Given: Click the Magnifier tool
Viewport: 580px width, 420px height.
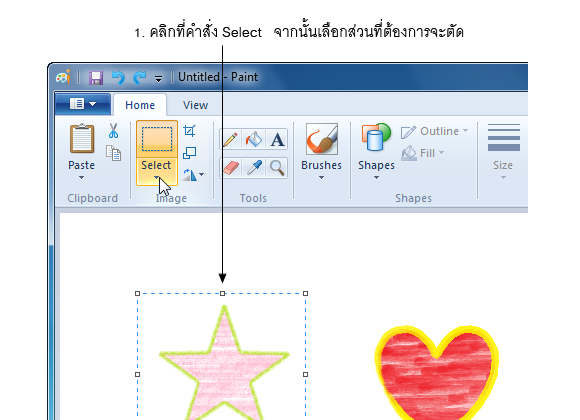Looking at the screenshot, I should tap(277, 168).
